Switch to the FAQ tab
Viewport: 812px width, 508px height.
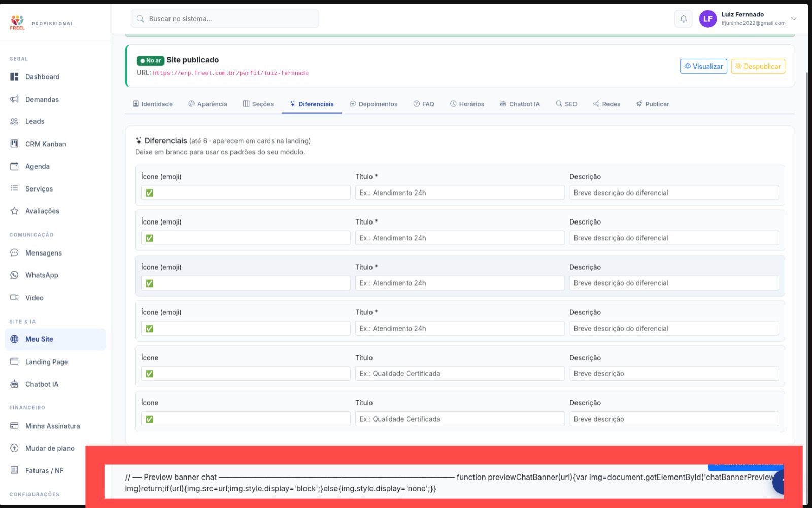pos(424,104)
